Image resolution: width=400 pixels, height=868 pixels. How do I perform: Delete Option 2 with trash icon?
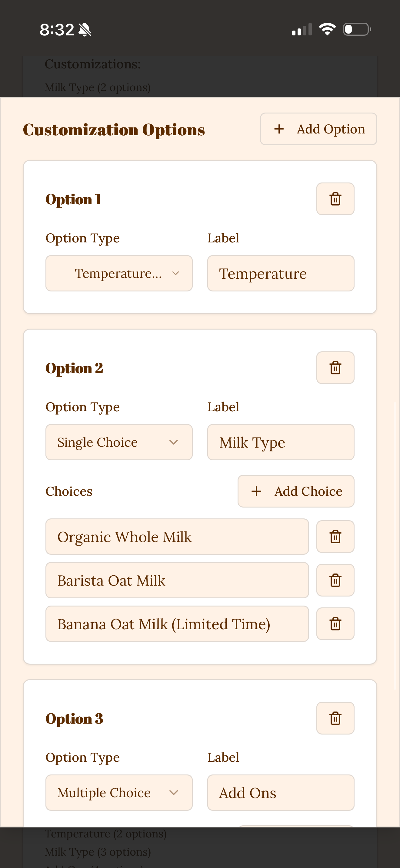[335, 368]
